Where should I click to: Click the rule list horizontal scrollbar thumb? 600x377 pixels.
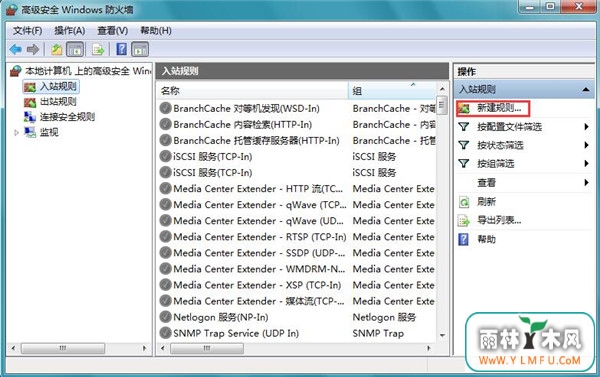pos(207,349)
